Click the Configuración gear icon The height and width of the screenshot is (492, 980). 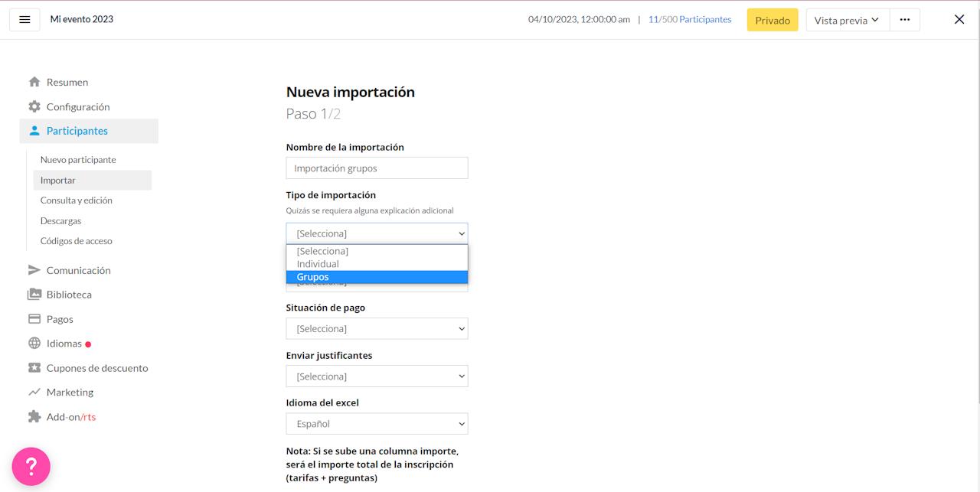coord(34,106)
